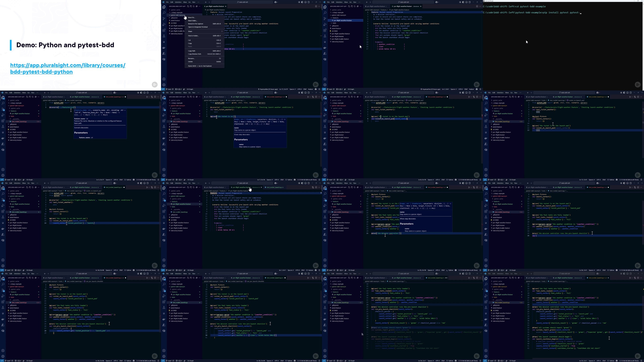Click New Folder icon in context-menu frame Explorer header

tap(191, 6)
